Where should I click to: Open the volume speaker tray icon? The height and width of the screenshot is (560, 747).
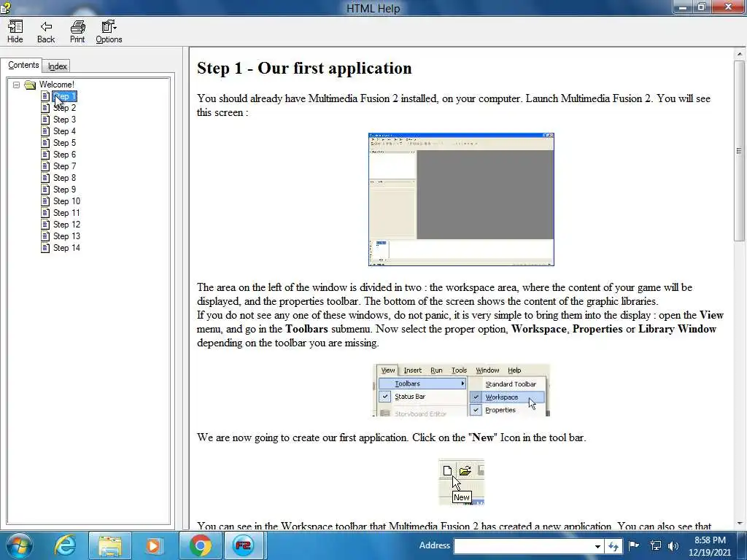pyautogui.click(x=673, y=545)
